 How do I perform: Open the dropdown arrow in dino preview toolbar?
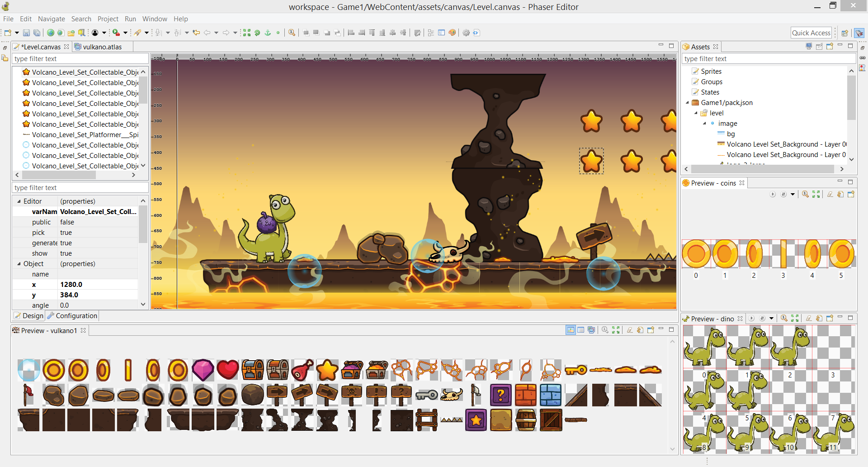(771, 318)
